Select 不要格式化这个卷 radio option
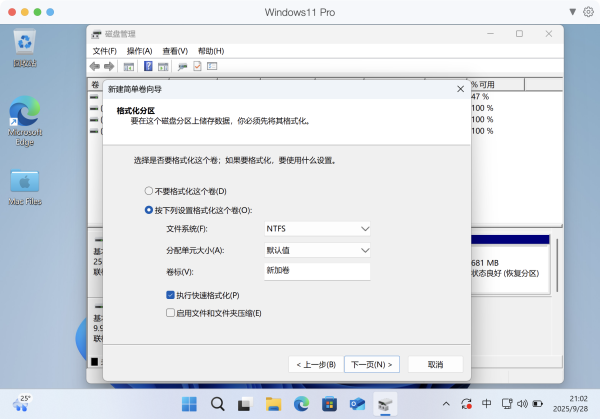Image resolution: width=600 pixels, height=419 pixels. click(149, 191)
